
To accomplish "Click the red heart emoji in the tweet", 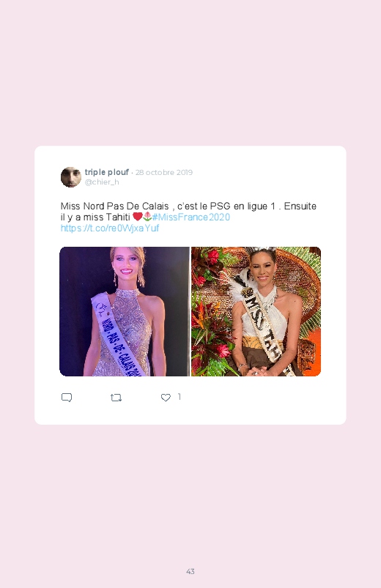I will click(x=138, y=216).
